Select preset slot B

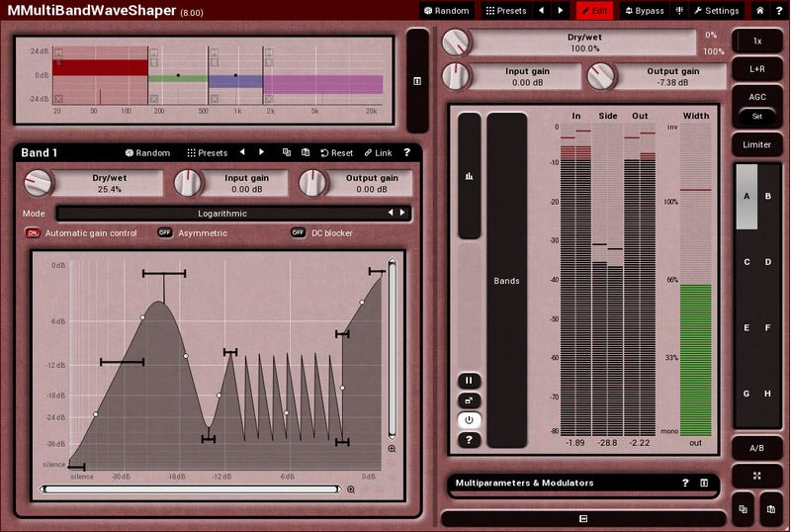[x=768, y=197]
